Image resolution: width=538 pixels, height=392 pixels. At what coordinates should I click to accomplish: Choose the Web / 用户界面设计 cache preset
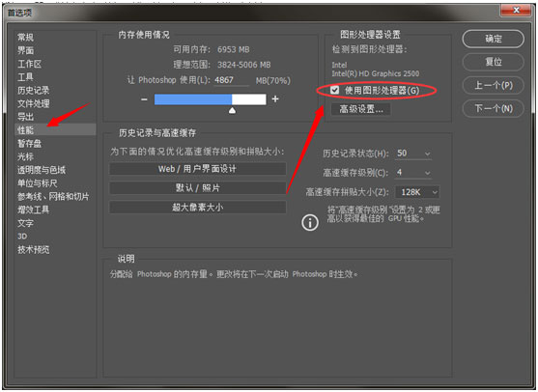coord(197,169)
